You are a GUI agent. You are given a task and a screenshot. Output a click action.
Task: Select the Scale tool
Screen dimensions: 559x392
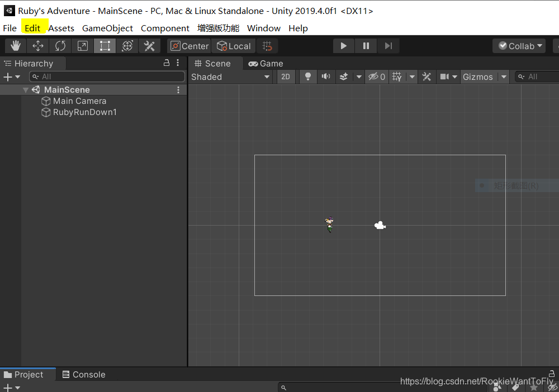[82, 46]
